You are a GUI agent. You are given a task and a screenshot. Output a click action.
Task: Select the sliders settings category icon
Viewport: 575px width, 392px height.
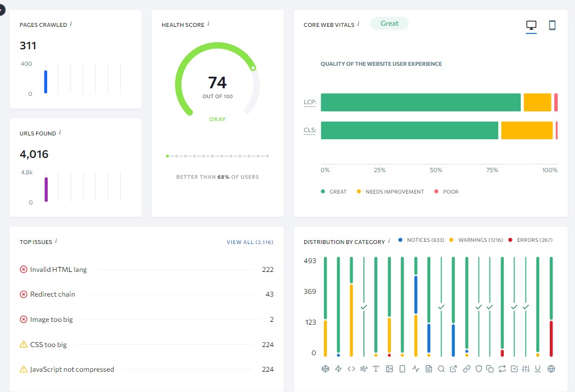point(526,369)
